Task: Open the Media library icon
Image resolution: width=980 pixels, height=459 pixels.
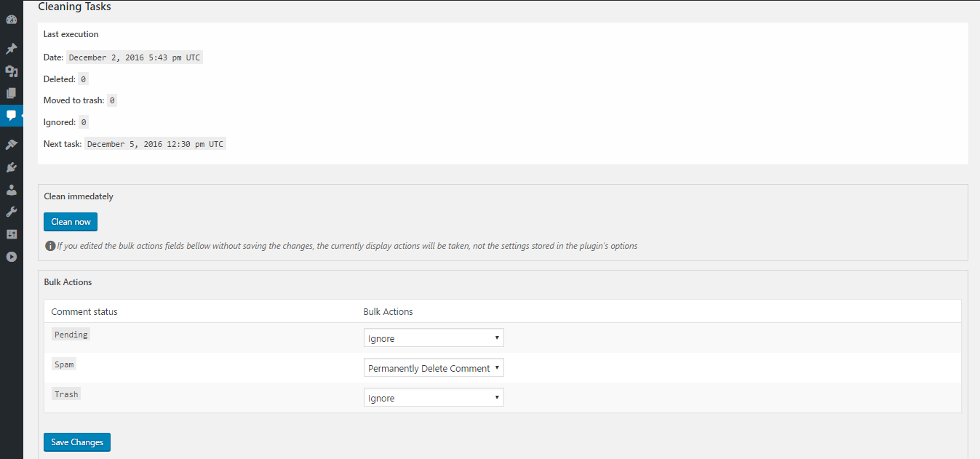Action: [x=11, y=71]
